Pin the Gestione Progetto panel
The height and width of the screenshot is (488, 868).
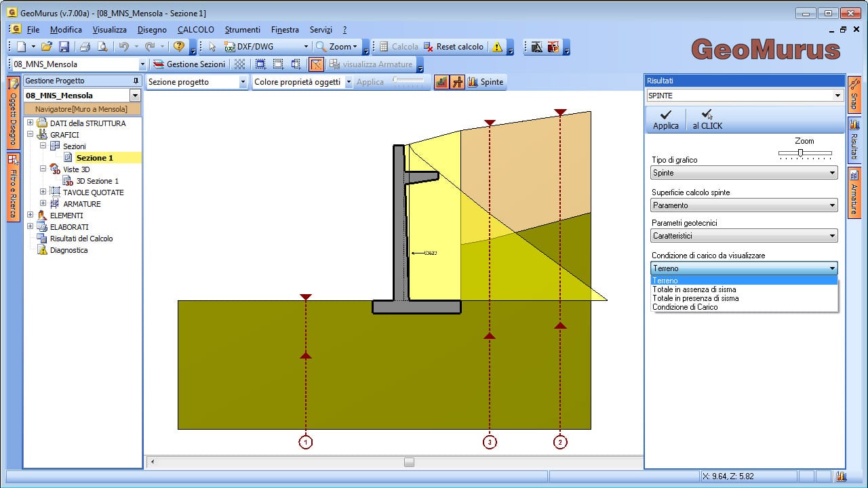click(x=136, y=81)
